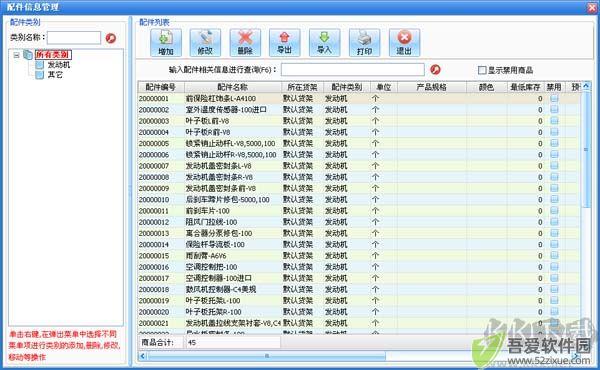Click the 颜色 column header
Screen dimensions: 600x370
pyautogui.click(x=487, y=87)
